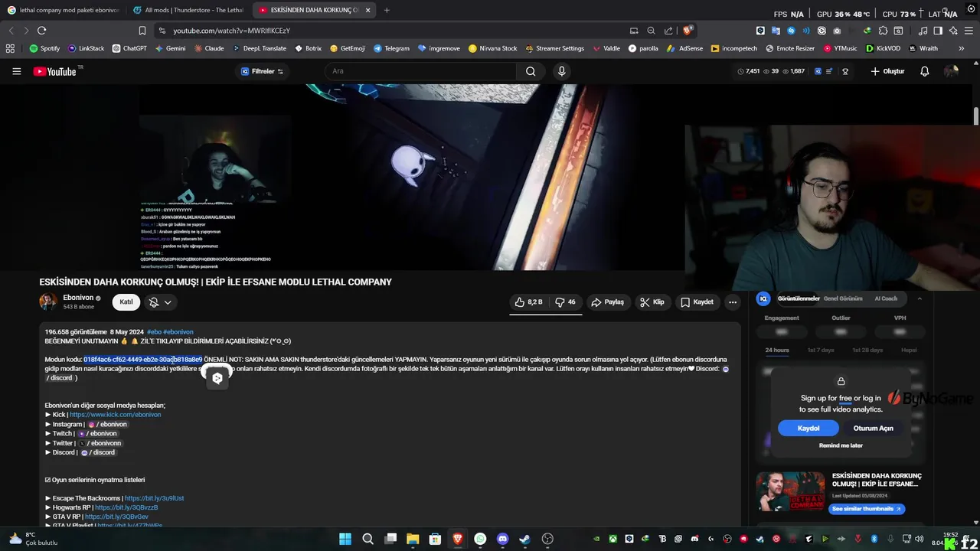This screenshot has width=980, height=551.
Task: Open Brave Leo AI star icon
Action: click(x=953, y=31)
